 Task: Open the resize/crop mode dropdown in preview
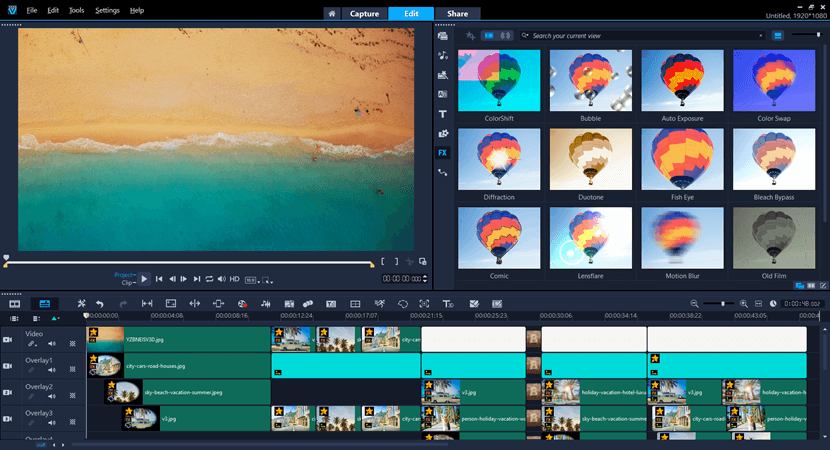coord(268,280)
